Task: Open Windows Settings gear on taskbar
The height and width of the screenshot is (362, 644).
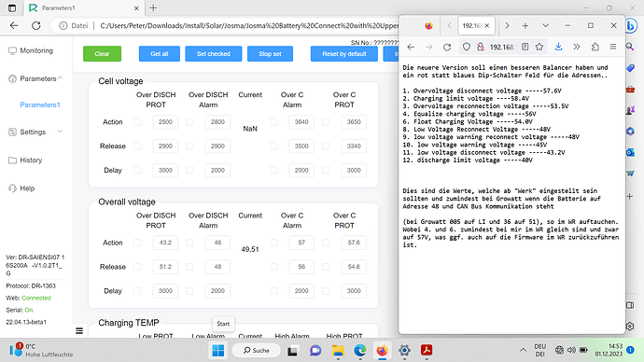Action: 404,351
